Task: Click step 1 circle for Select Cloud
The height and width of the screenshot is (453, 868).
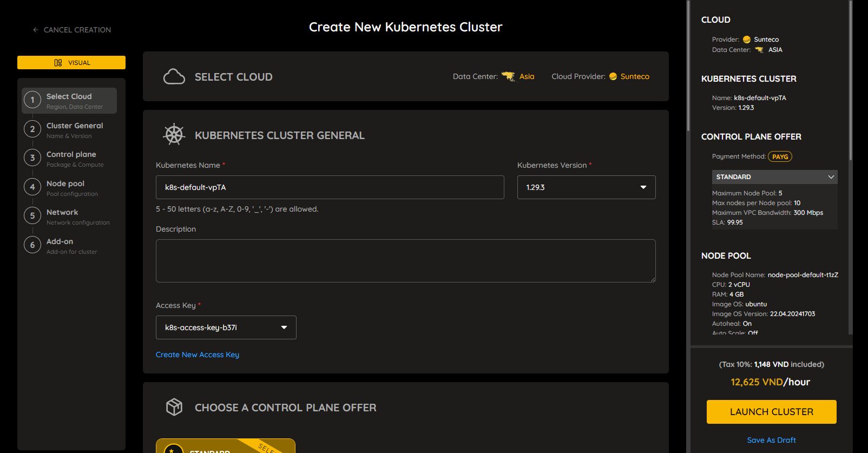Action: (32, 100)
